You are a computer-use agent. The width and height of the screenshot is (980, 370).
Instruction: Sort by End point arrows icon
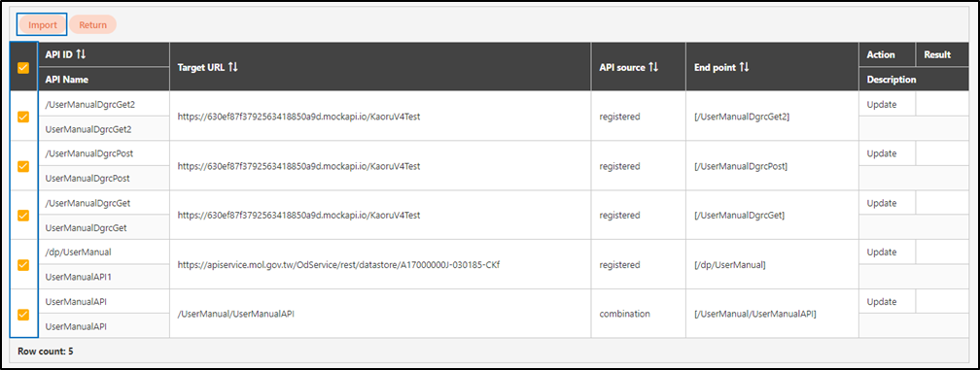[x=744, y=67]
